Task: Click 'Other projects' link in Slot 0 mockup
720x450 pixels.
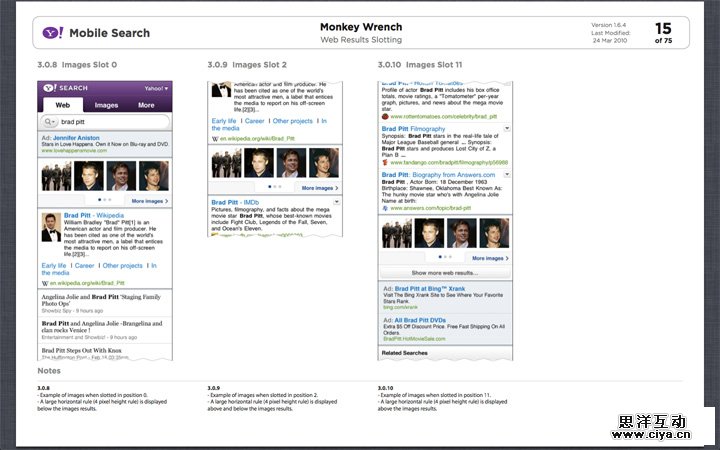Action: coord(123,265)
